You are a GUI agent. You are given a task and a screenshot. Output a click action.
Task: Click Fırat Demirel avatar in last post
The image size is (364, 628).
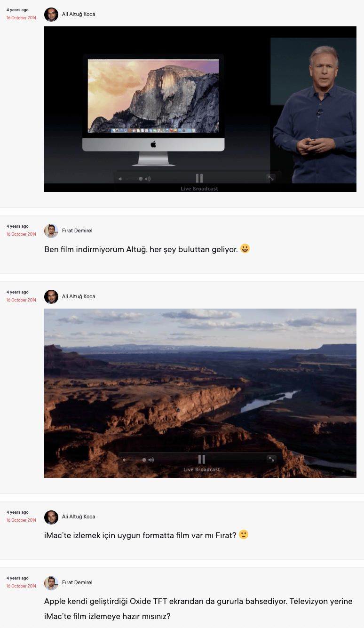coord(51,583)
